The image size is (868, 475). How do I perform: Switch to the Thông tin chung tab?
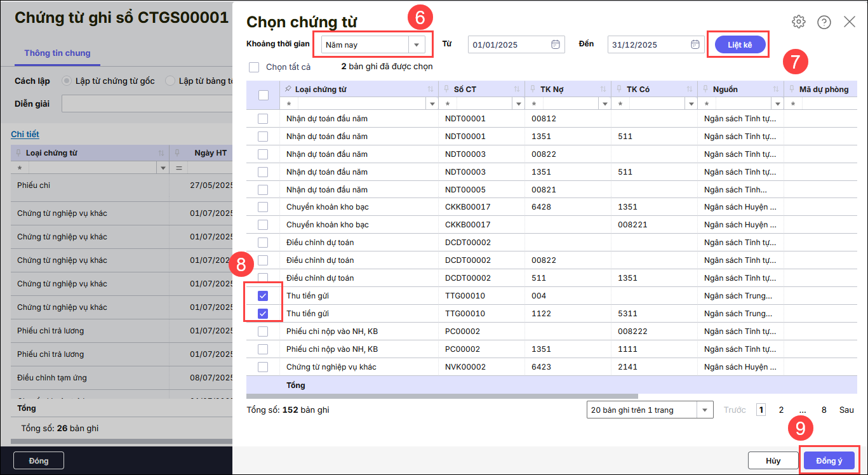[x=57, y=53]
